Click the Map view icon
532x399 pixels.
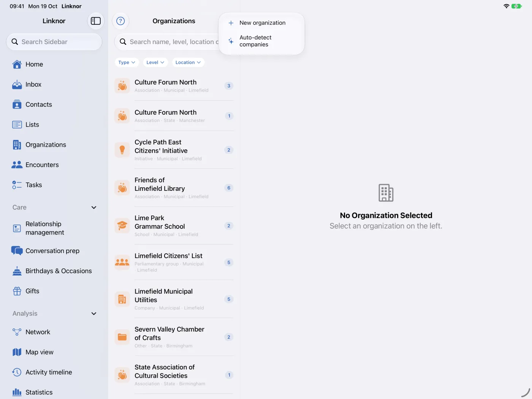click(x=17, y=352)
